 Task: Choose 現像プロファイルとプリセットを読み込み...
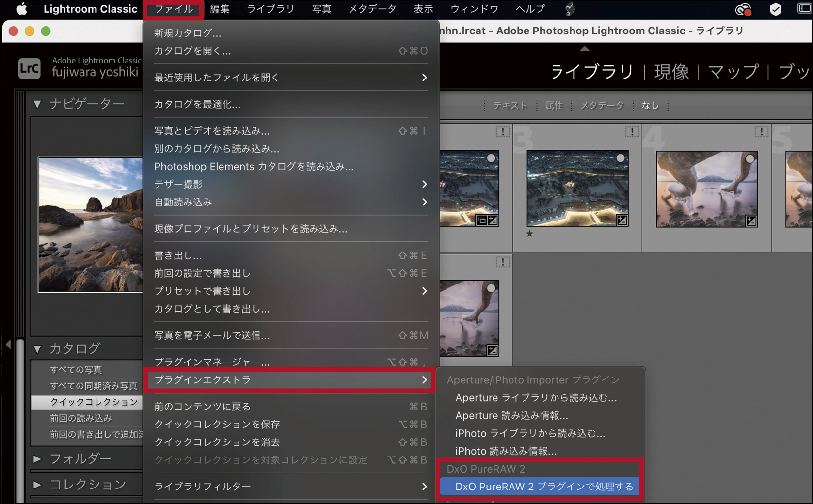(291, 229)
